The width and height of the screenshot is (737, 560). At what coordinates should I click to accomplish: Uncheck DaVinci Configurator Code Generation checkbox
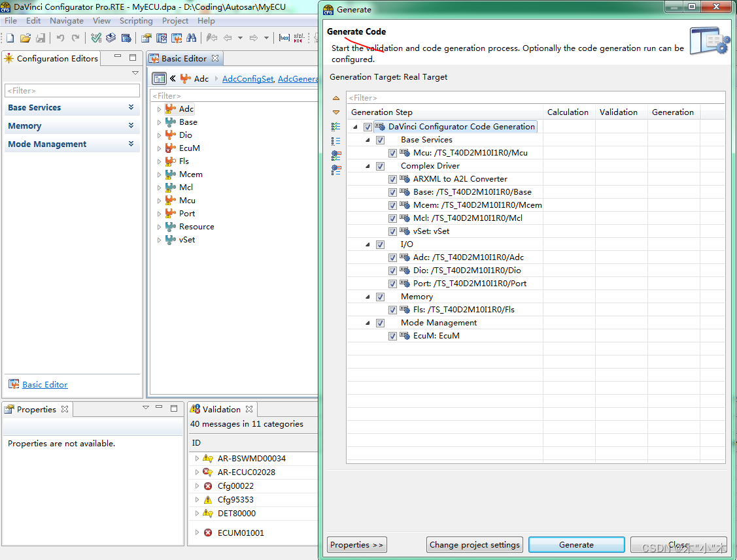coord(368,127)
